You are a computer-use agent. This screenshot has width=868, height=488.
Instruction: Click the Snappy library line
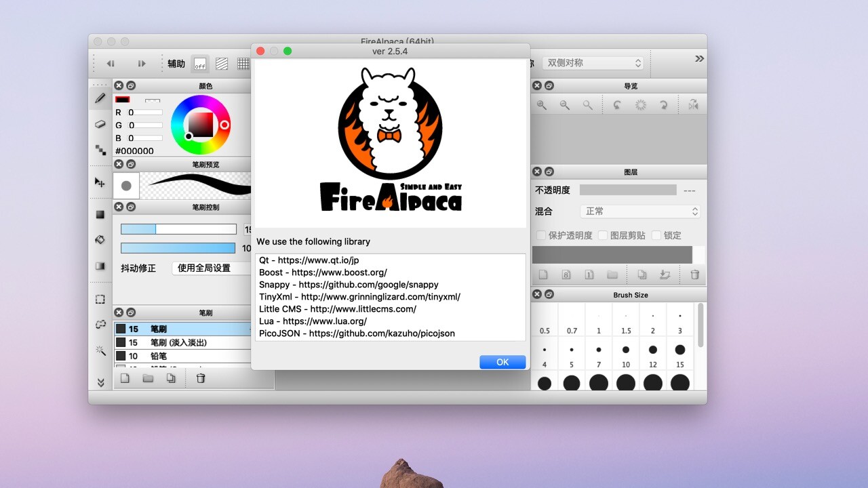pyautogui.click(x=349, y=285)
